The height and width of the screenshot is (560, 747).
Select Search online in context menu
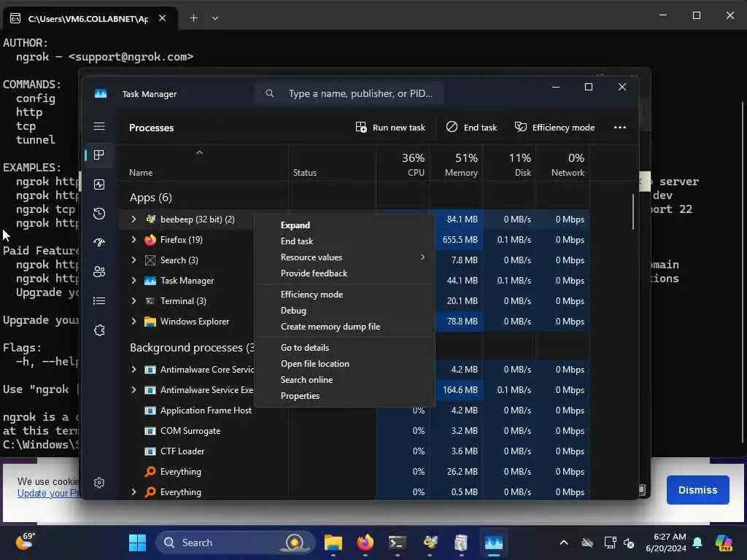[345, 380]
